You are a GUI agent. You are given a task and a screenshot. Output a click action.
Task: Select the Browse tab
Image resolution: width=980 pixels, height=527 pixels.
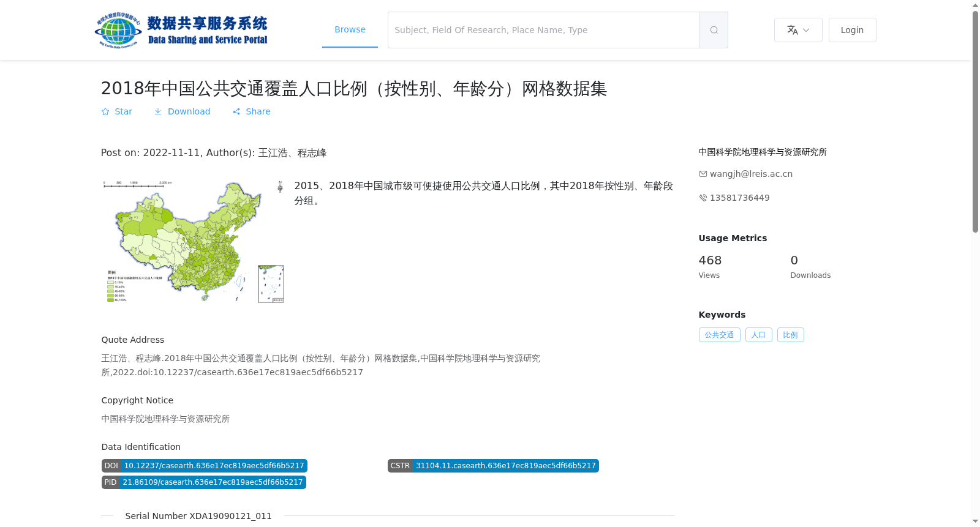[x=350, y=29]
